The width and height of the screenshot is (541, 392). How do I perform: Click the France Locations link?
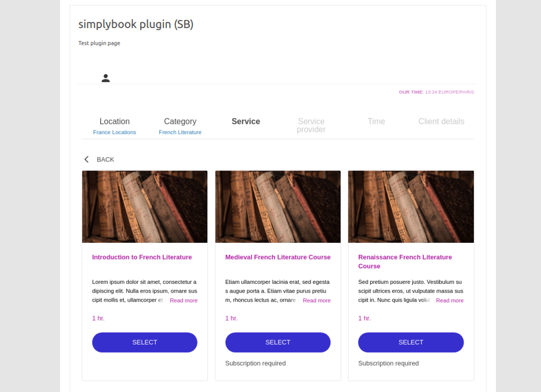coord(115,132)
